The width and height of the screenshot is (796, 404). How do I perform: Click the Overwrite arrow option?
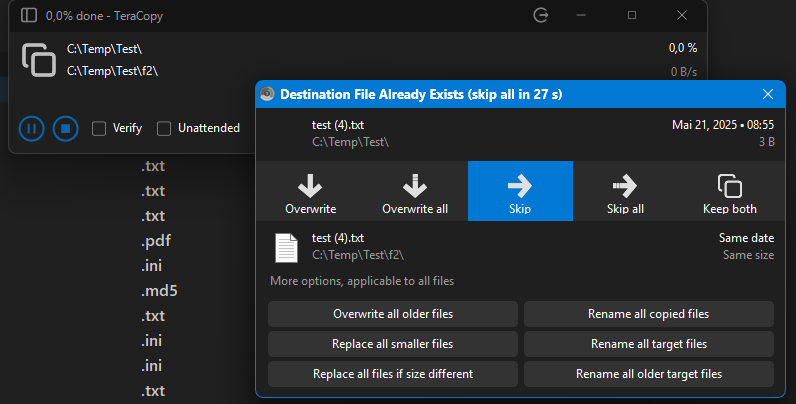[310, 192]
